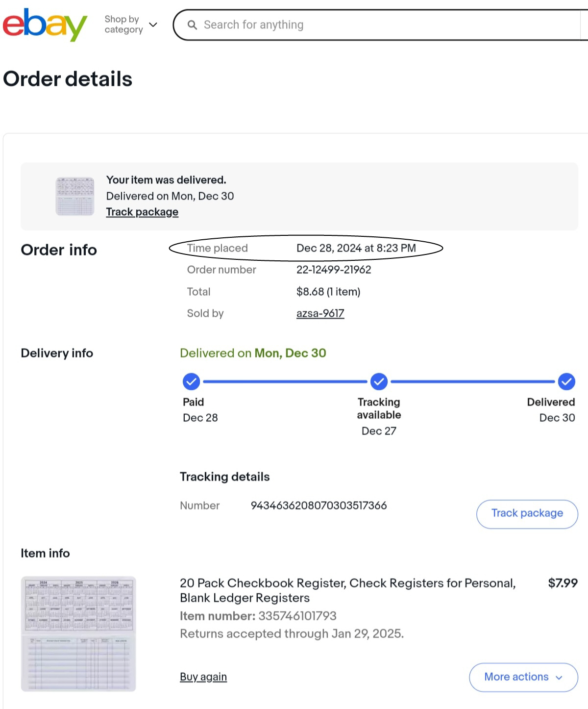588x709 pixels.
Task: Open the 20 Pack Checkbook Register title
Action: click(347, 590)
